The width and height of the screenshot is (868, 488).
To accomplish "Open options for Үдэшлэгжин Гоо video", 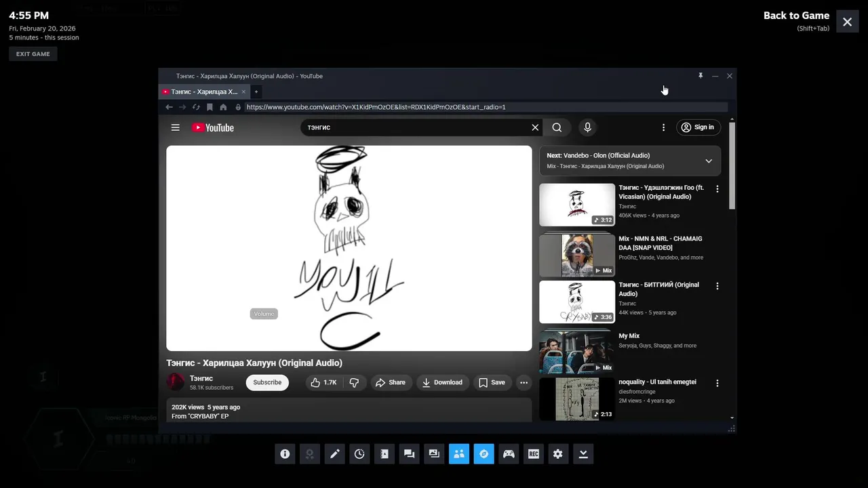I will click(x=717, y=189).
